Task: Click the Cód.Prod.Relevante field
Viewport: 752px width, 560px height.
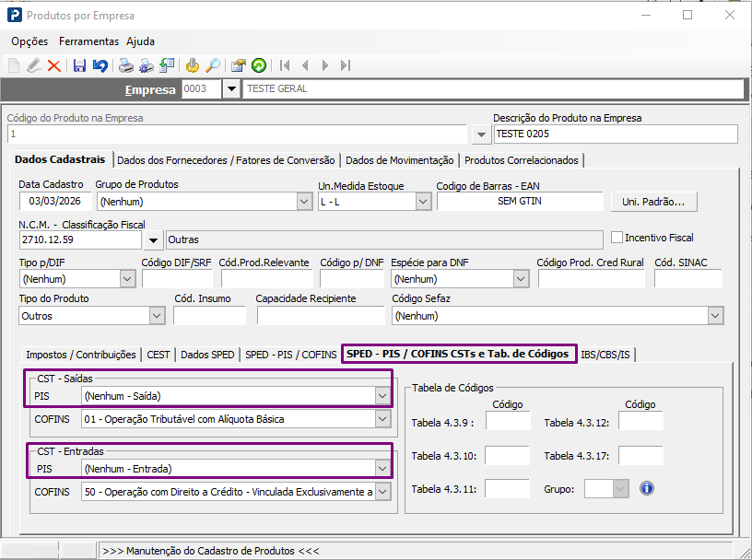Action: pos(266,278)
